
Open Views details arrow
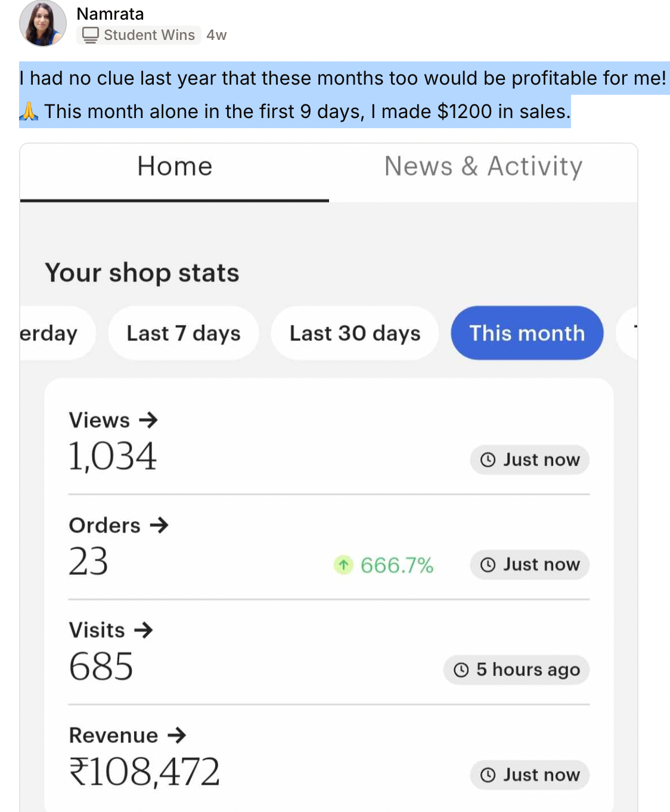coord(148,420)
